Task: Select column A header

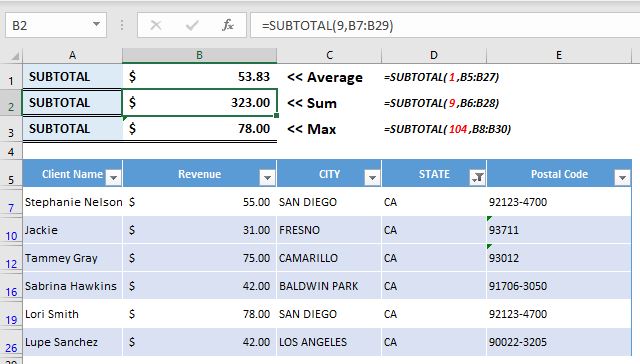Action: click(72, 55)
